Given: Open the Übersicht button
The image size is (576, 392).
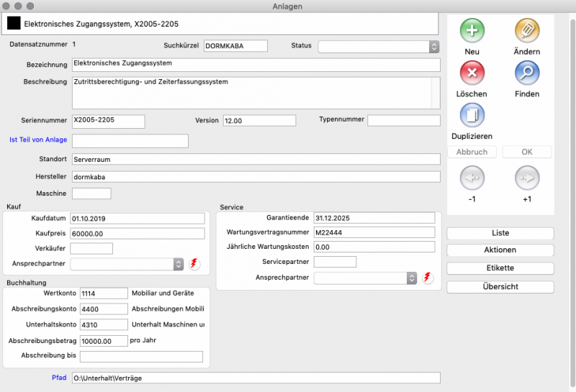Looking at the screenshot, I should point(500,287).
